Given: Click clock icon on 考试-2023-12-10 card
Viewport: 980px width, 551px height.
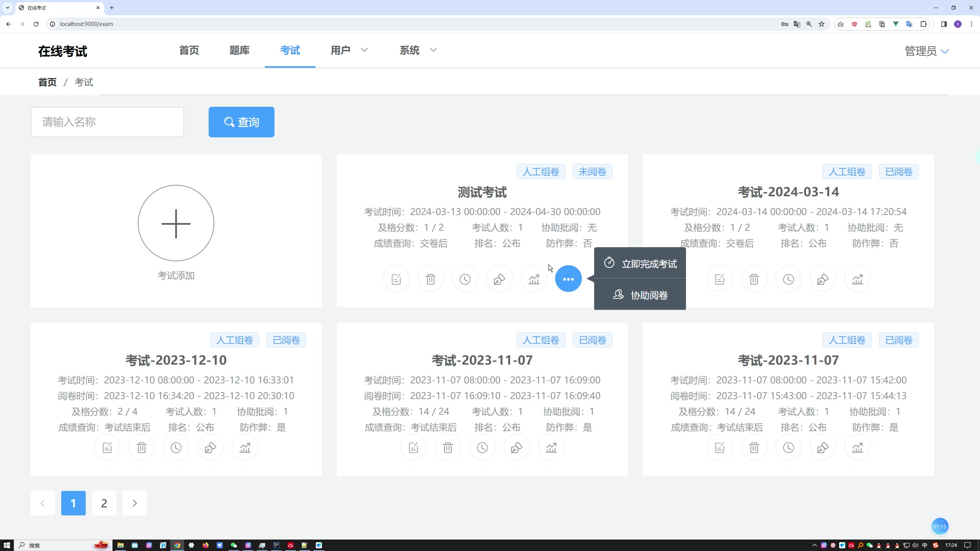Looking at the screenshot, I should pos(176,447).
